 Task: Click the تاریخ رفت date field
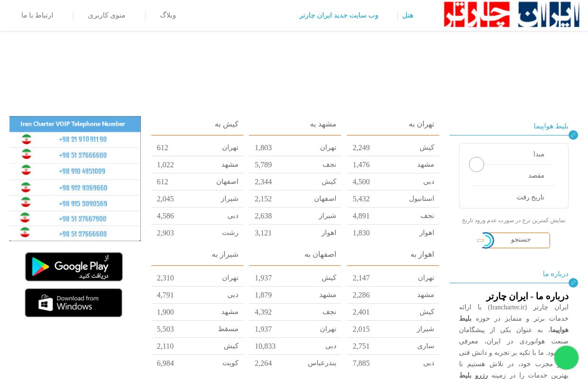tap(513, 197)
